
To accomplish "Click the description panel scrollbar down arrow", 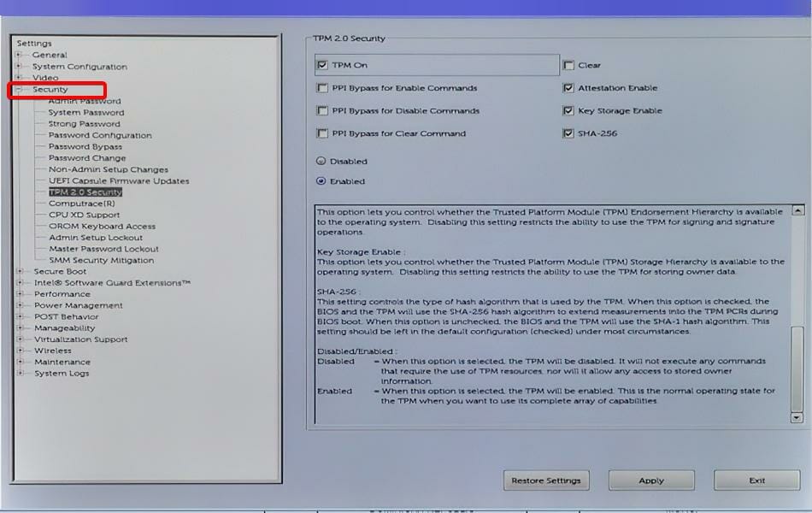I will click(797, 418).
